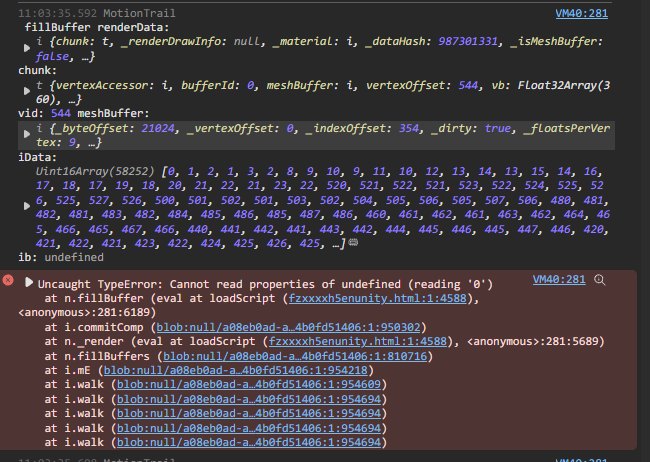This screenshot has width=650, height=462.
Task: Click the 'Uncaught TypeError' message text
Action: (x=265, y=284)
